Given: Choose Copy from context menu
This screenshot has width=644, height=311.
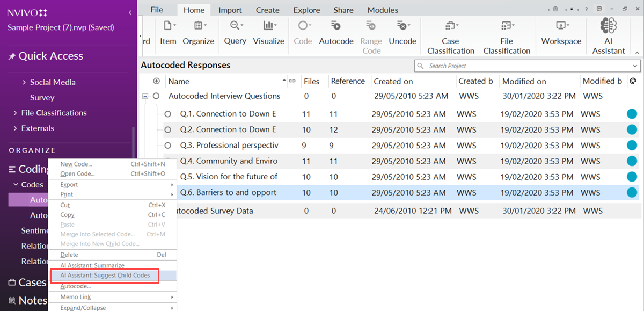Looking at the screenshot, I should pyautogui.click(x=112, y=215).
